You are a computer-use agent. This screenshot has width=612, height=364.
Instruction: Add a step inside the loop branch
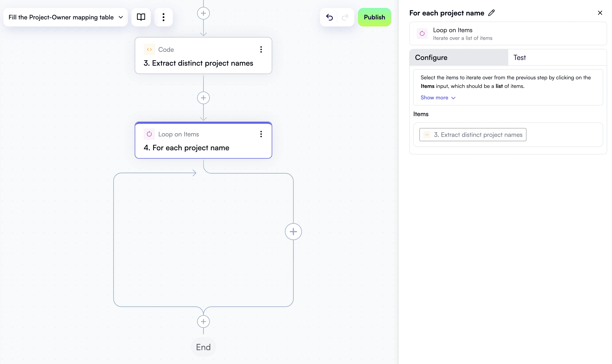(293, 231)
